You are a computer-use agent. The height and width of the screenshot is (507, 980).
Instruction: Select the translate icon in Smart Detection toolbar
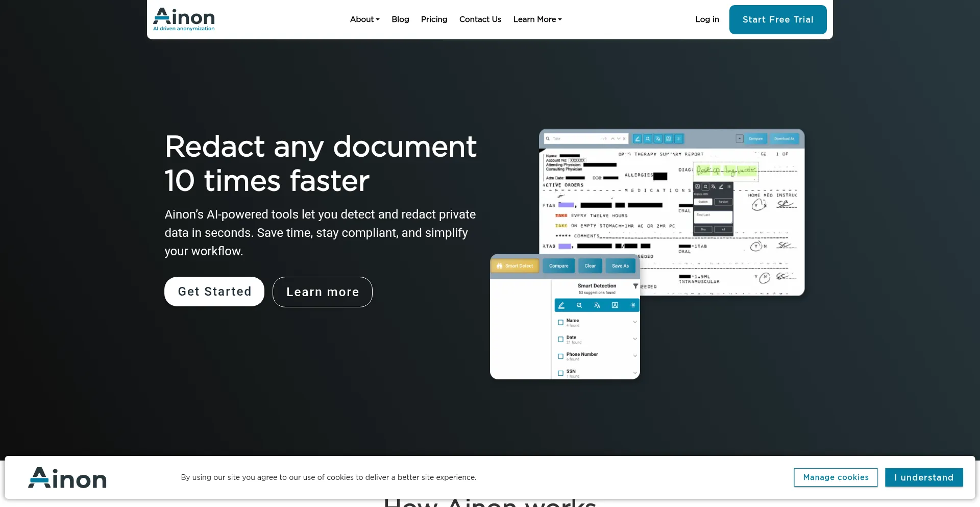tap(597, 305)
